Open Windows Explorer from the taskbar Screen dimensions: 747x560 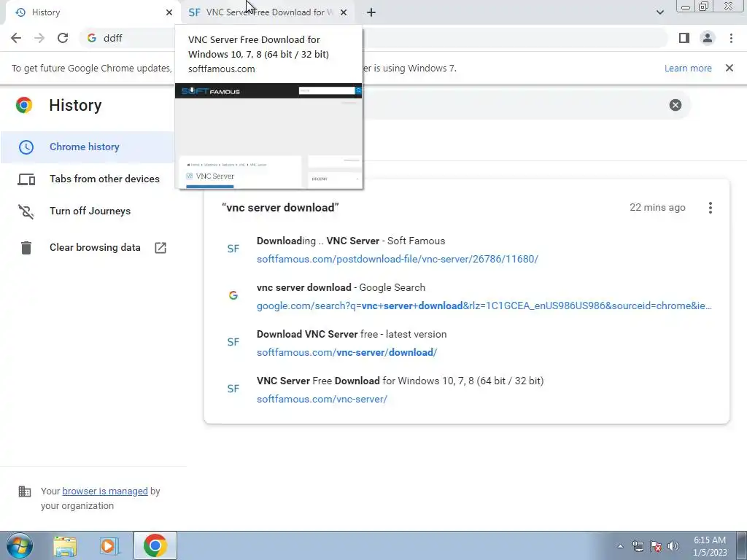[x=65, y=545]
